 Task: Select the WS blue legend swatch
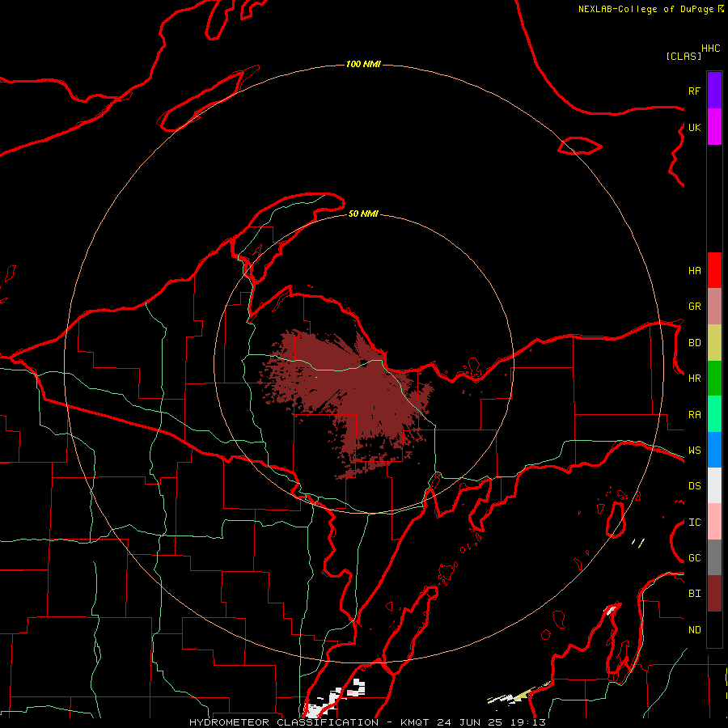(x=714, y=450)
